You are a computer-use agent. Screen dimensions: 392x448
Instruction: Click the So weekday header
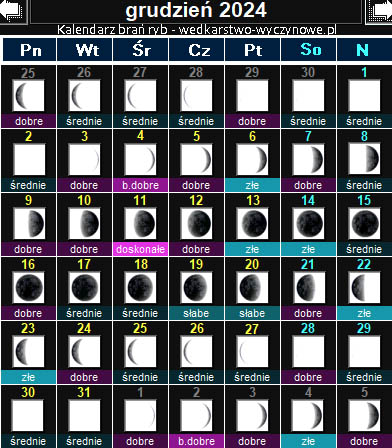(309, 50)
